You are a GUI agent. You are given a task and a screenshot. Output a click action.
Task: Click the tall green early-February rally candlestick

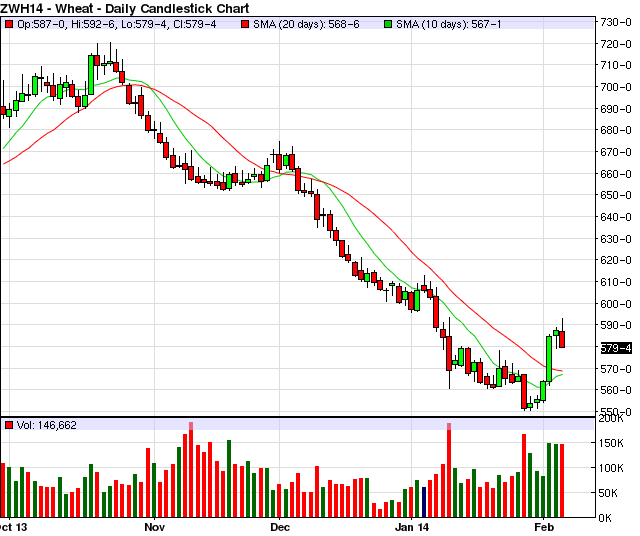tap(549, 359)
